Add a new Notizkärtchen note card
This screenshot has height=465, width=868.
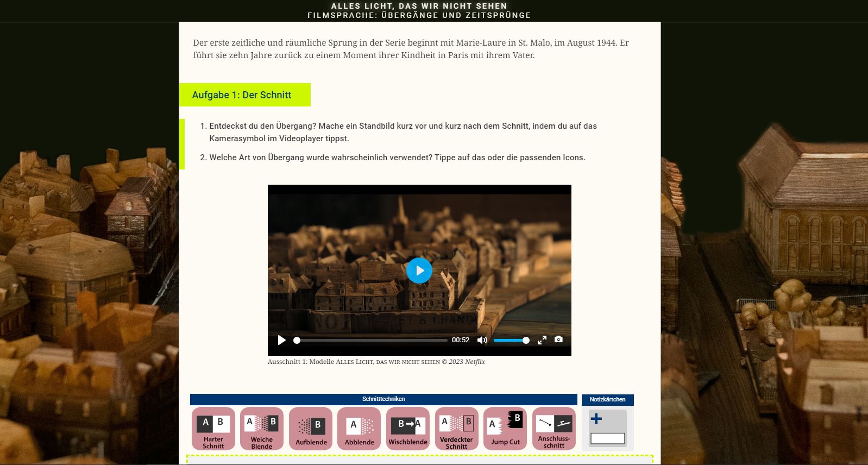pyautogui.click(x=607, y=428)
